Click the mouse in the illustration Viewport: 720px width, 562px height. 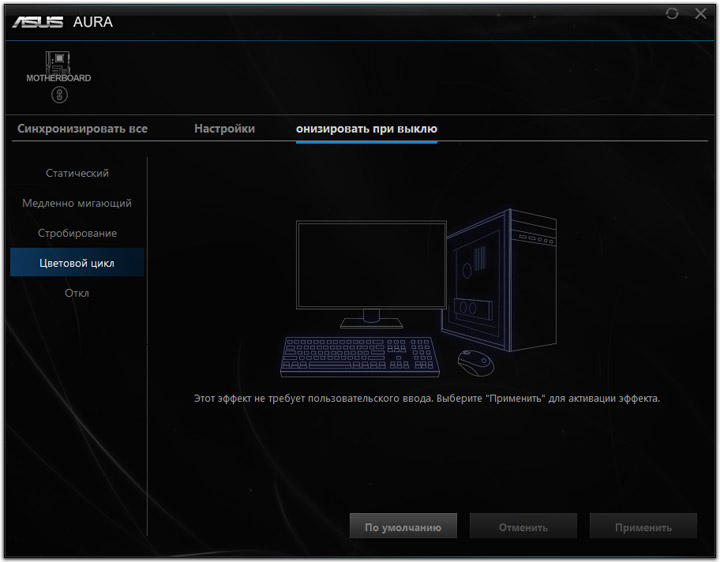click(x=476, y=363)
